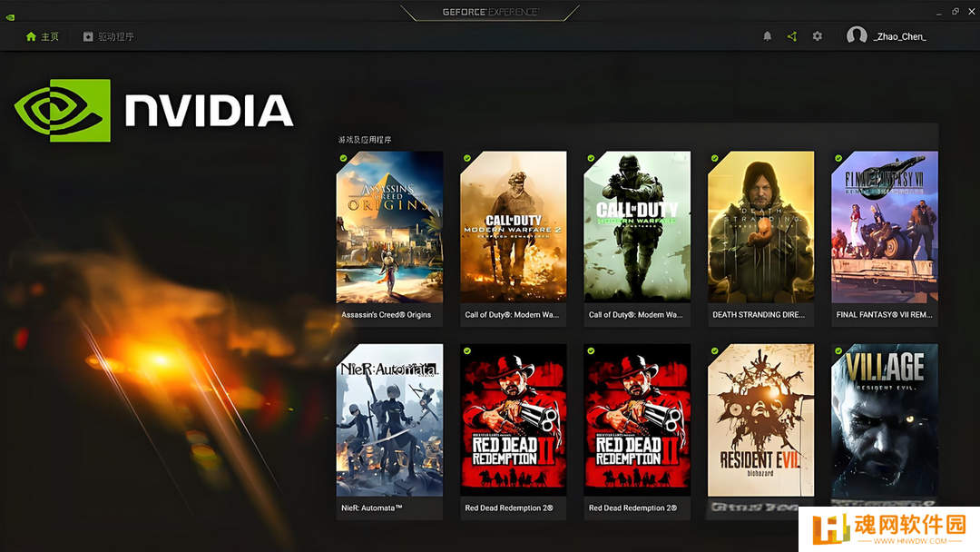980x552 pixels.
Task: Open the _Zhao_Chen_ account name
Action: coord(899,37)
